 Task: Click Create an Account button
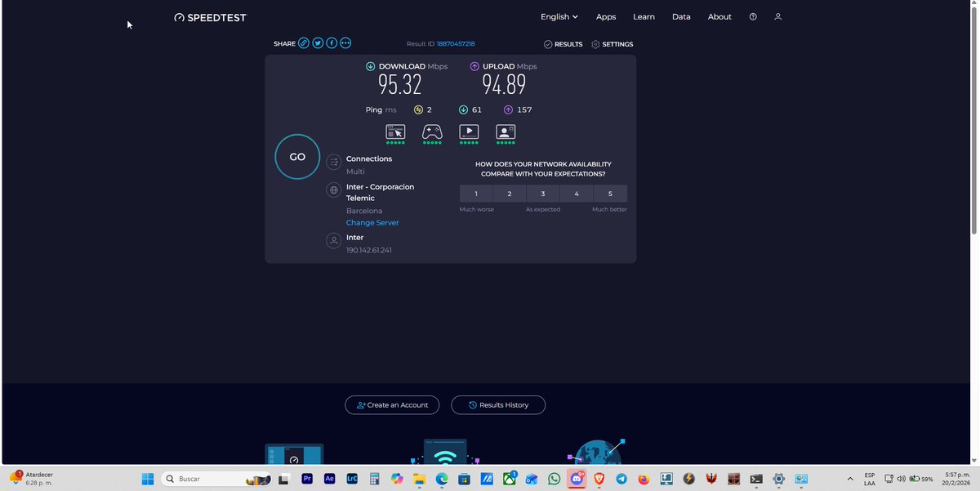click(x=392, y=405)
